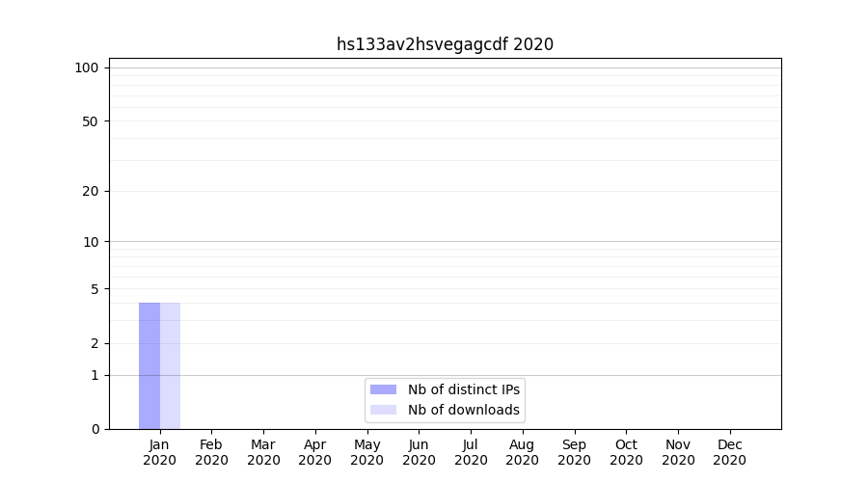Click the light blue downloads legend swatch
Viewport: 868px width, 482px height.
coord(383,410)
